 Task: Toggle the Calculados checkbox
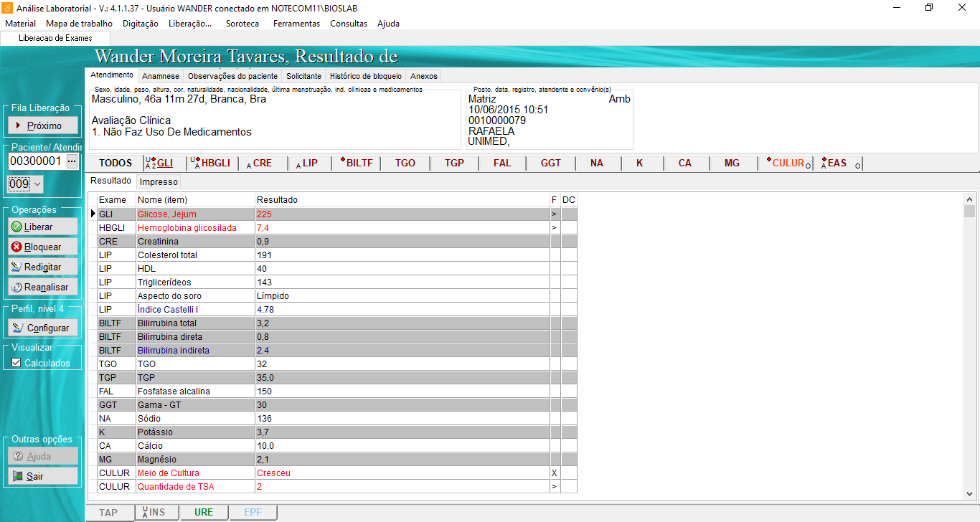tap(16, 363)
